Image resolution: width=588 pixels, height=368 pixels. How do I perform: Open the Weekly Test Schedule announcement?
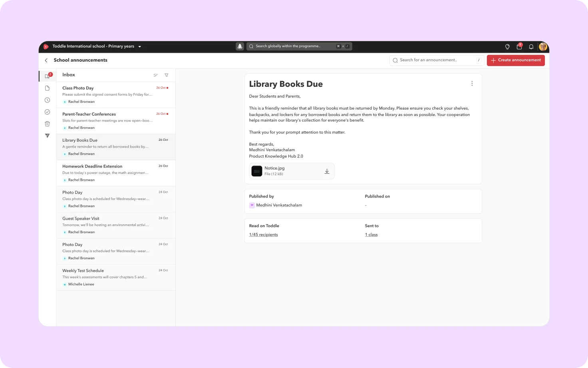tap(116, 277)
